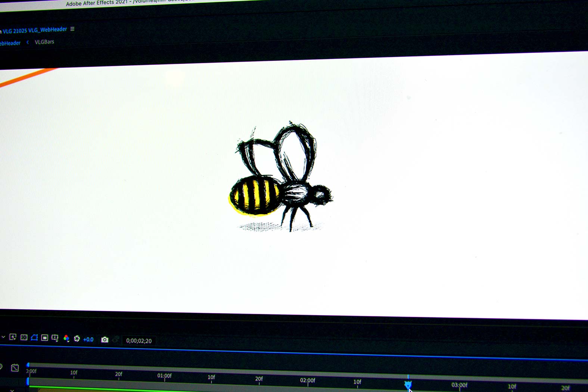The width and height of the screenshot is (588, 392).
Task: Click the Show Snapshot icon
Action: tap(115, 340)
